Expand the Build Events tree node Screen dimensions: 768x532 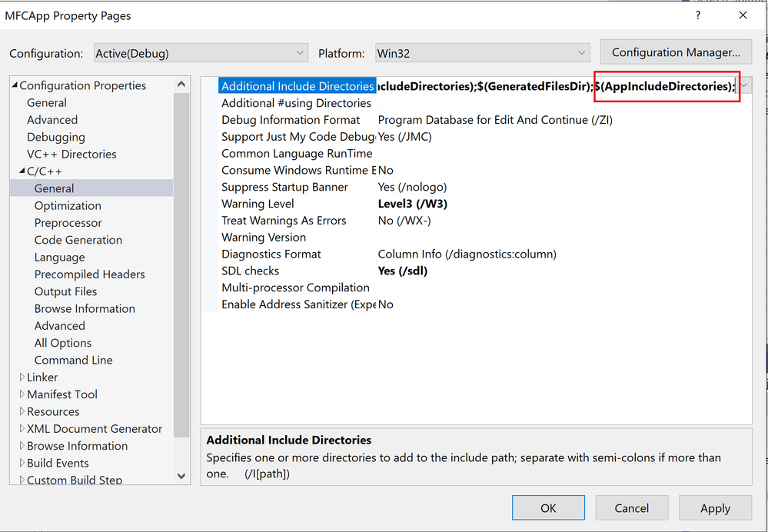click(22, 463)
